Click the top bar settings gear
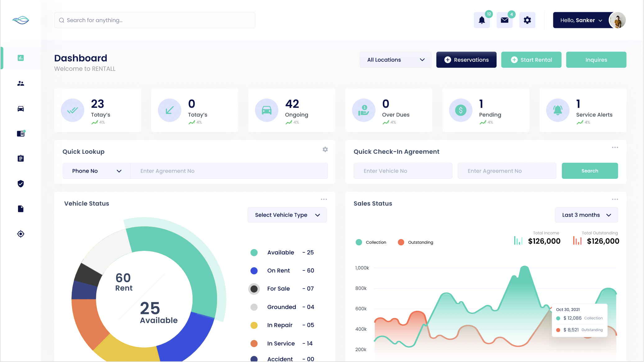The width and height of the screenshot is (644, 362). 527,20
